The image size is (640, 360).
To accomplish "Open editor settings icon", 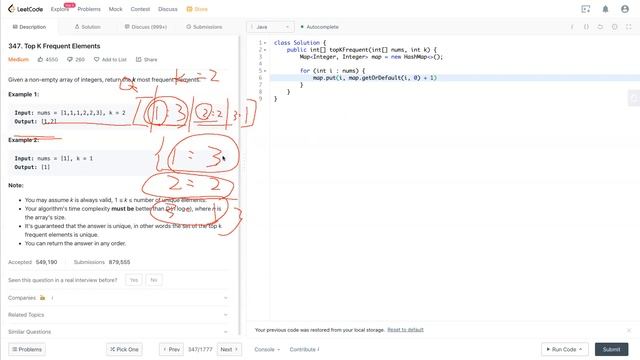I will pos(614,27).
